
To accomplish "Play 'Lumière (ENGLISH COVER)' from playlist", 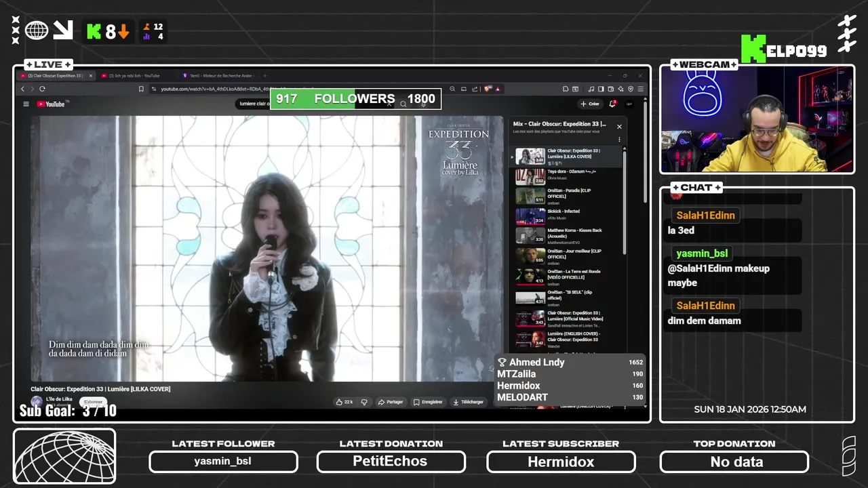I will point(566,338).
